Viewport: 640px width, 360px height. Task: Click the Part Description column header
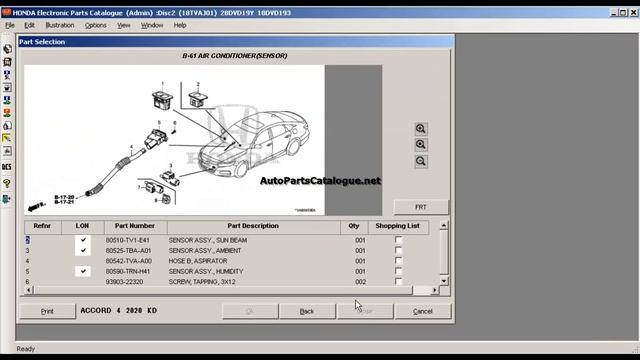(253, 226)
